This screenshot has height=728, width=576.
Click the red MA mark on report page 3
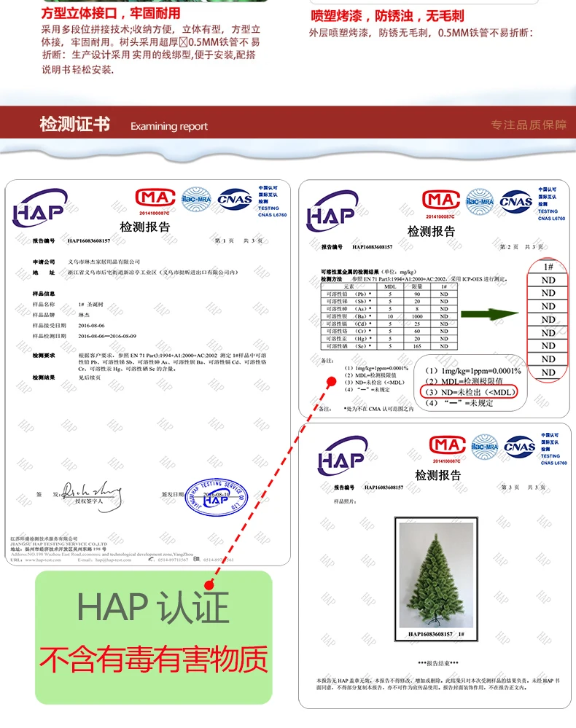[447, 445]
